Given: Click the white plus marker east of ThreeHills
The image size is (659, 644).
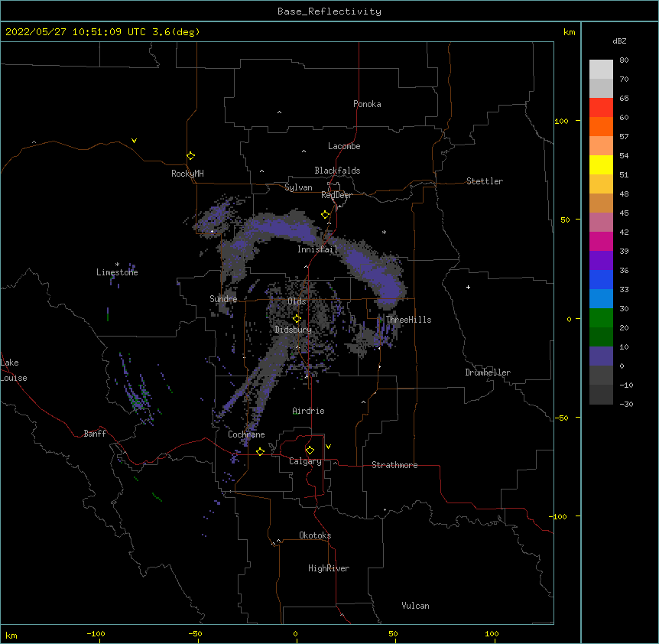Looking at the screenshot, I should (468, 287).
